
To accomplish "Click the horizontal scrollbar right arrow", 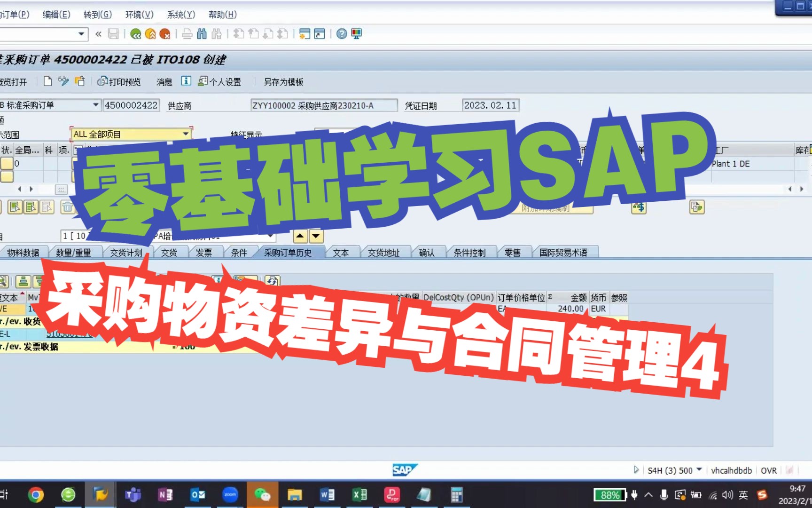I will [801, 189].
